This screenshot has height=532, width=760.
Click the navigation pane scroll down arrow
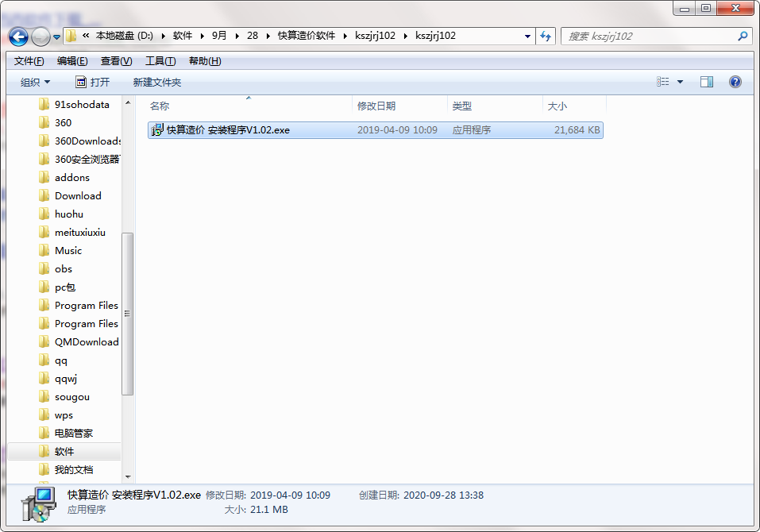(x=128, y=477)
